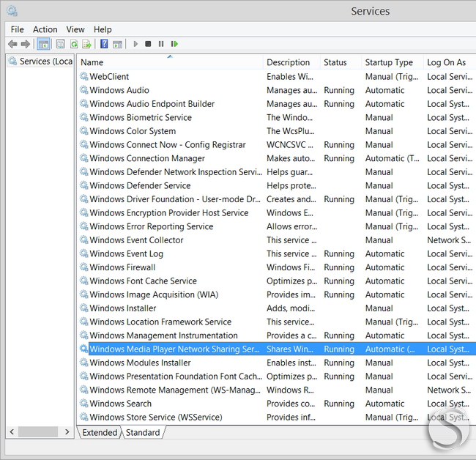This screenshot has width=476, height=460.
Task: Click the gear icon beside Windows Firewall
Action: (83, 267)
